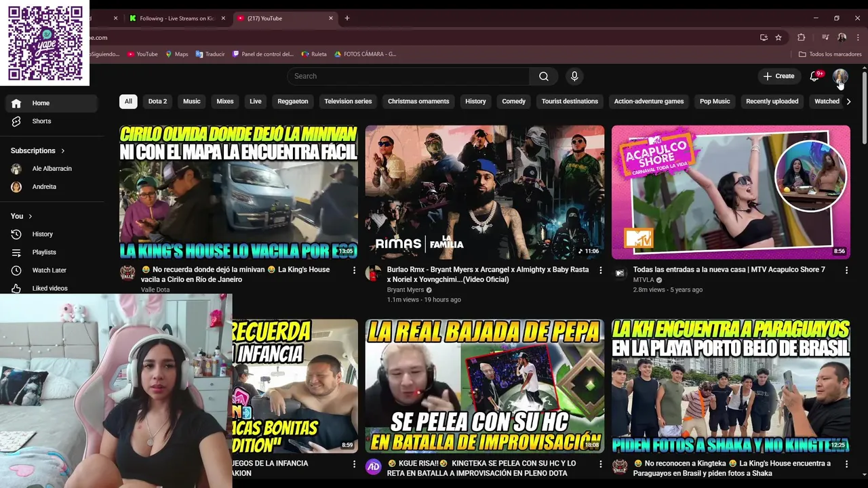Bookmark this page with the star icon
Viewport: 868px width, 488px height.
[x=778, y=38]
